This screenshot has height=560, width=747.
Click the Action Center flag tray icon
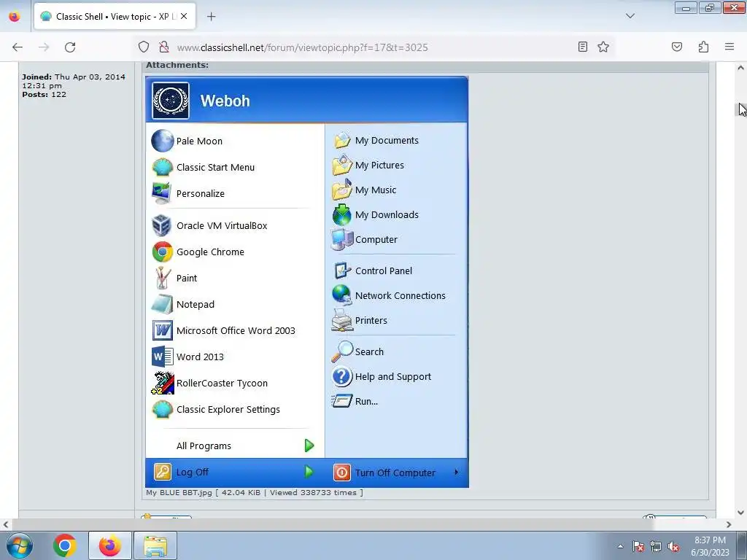click(638, 547)
